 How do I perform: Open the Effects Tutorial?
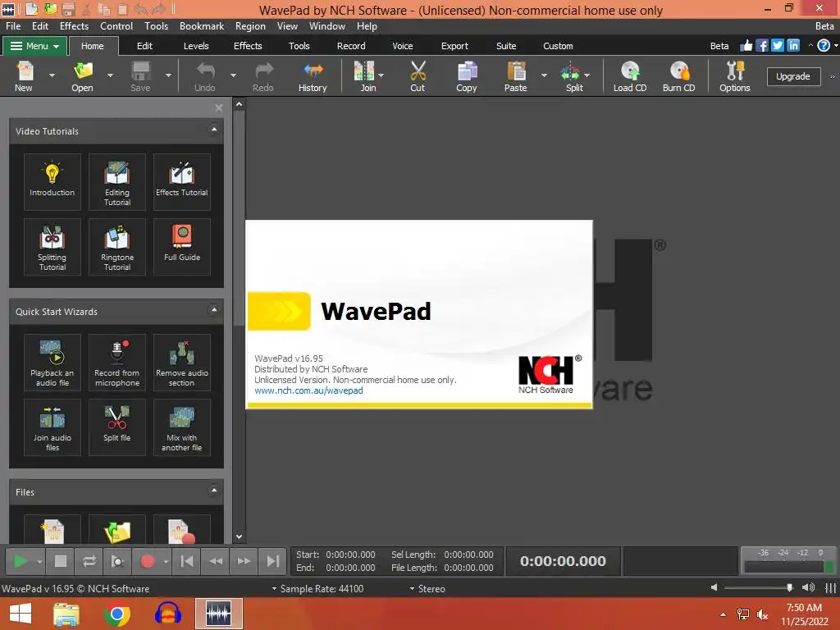tap(181, 181)
